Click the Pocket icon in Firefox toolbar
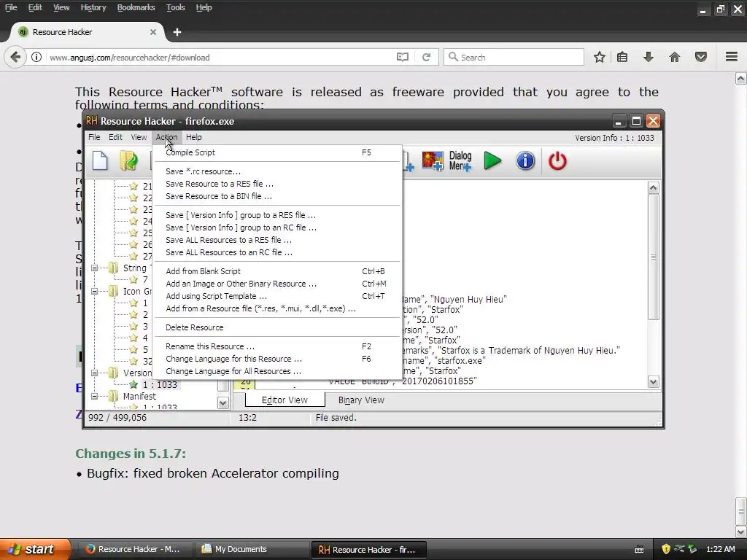The image size is (747, 560). pos(701,57)
